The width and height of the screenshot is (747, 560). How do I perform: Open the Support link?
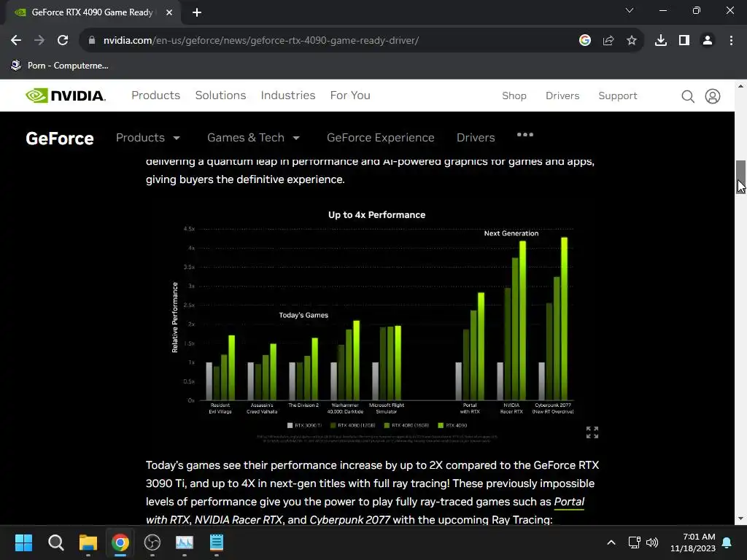618,96
